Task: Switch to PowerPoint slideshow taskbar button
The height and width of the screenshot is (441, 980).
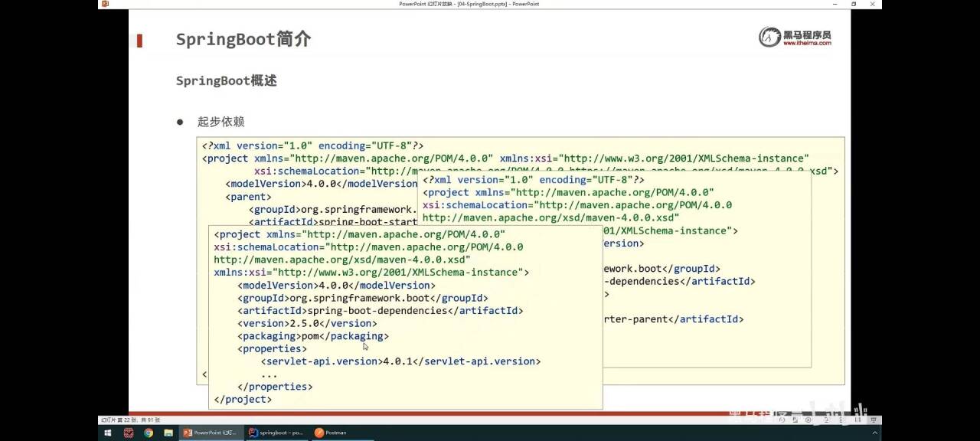Action: (x=211, y=433)
